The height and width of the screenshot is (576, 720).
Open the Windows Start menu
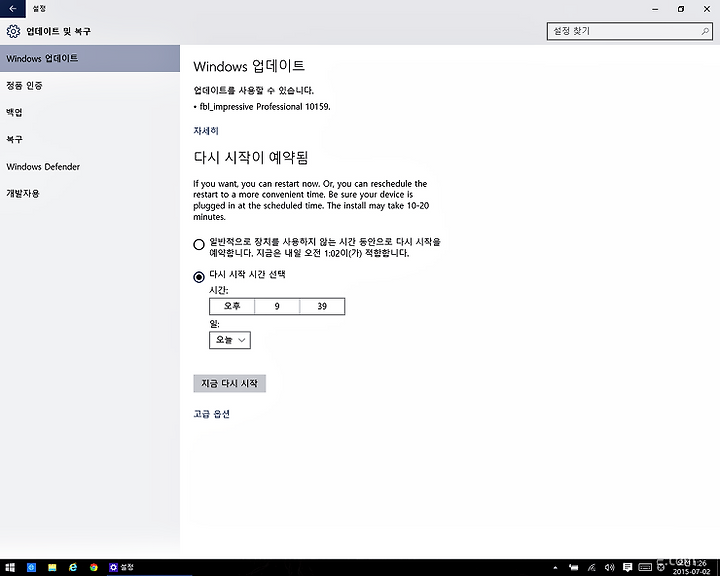click(x=10, y=567)
